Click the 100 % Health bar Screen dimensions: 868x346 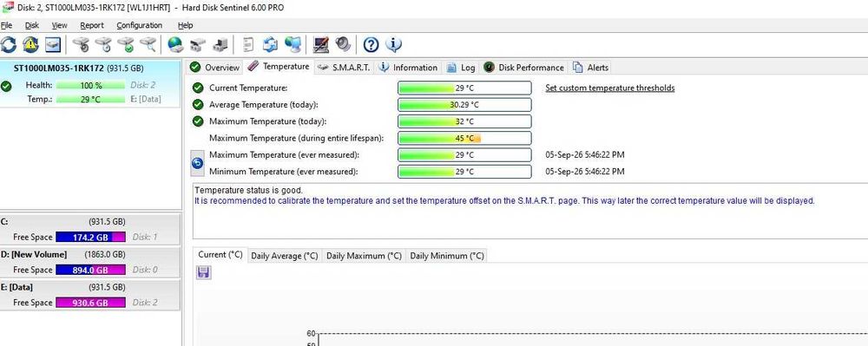(91, 86)
